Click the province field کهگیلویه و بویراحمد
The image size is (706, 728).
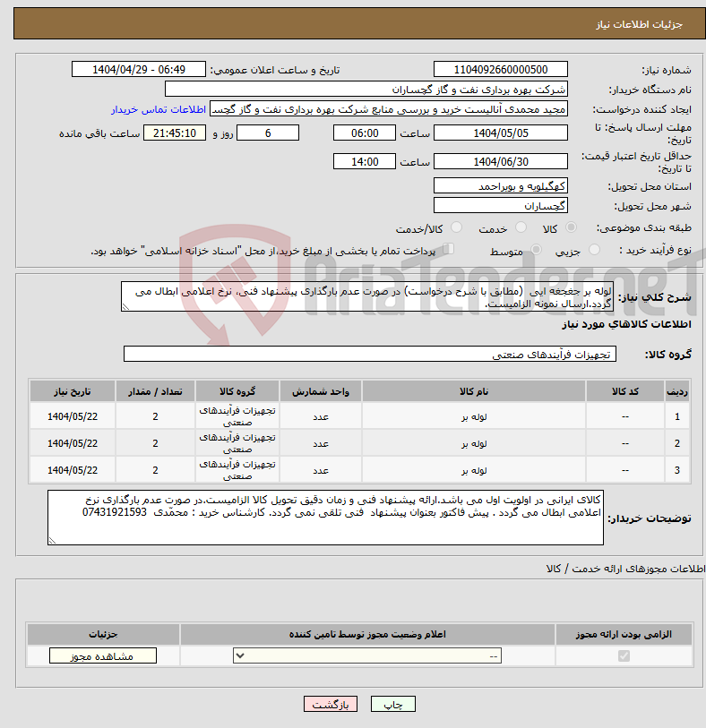click(x=501, y=186)
